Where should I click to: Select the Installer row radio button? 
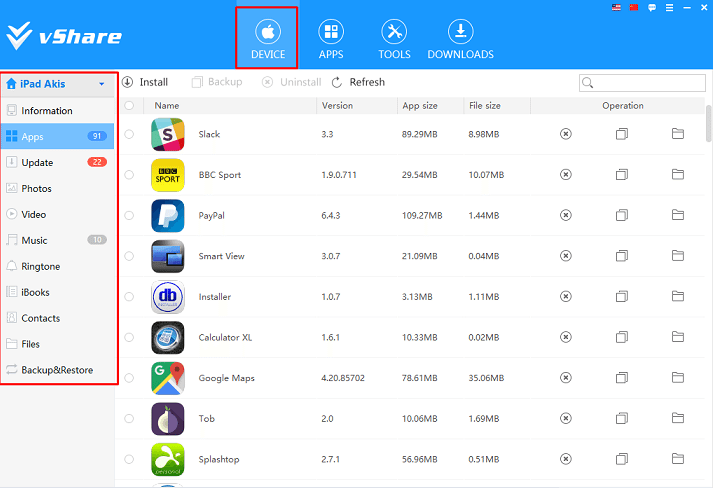click(129, 297)
